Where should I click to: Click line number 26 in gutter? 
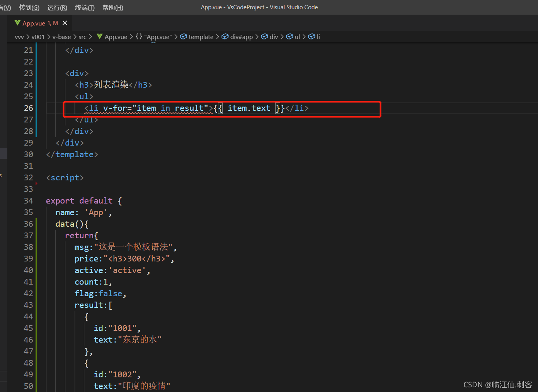click(29, 108)
